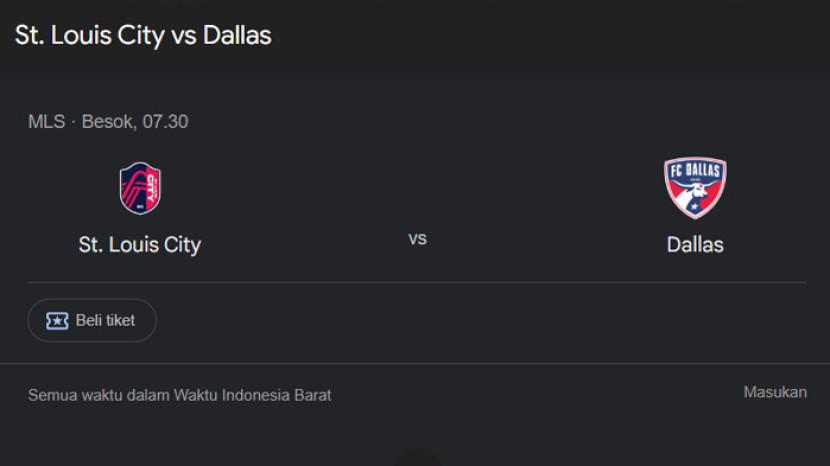Select the St. Louis City name below crest
830x466 pixels.
[140, 244]
